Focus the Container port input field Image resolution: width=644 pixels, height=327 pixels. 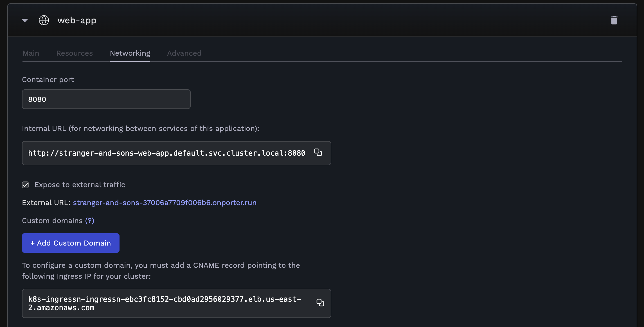(106, 99)
